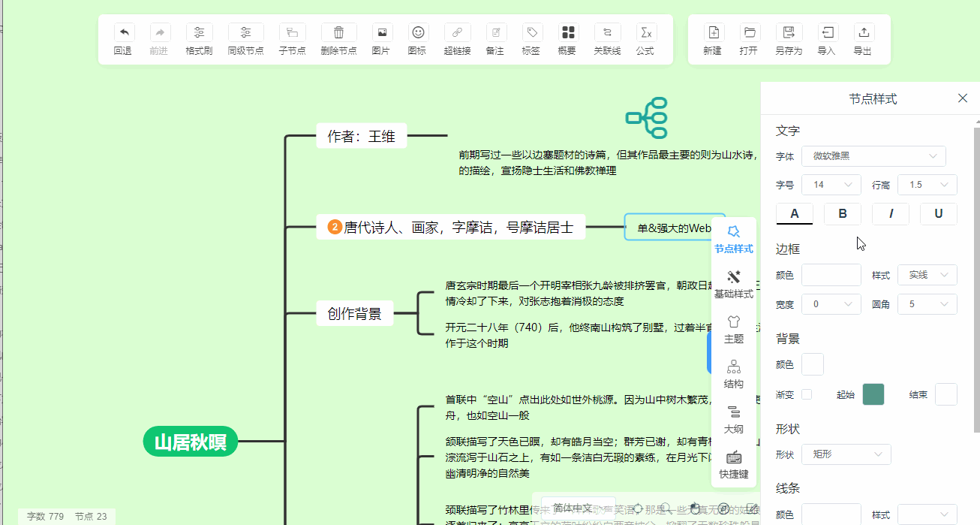Switch to the 基础样式 panel
Viewport: 980px width, 525px height.
(x=733, y=283)
